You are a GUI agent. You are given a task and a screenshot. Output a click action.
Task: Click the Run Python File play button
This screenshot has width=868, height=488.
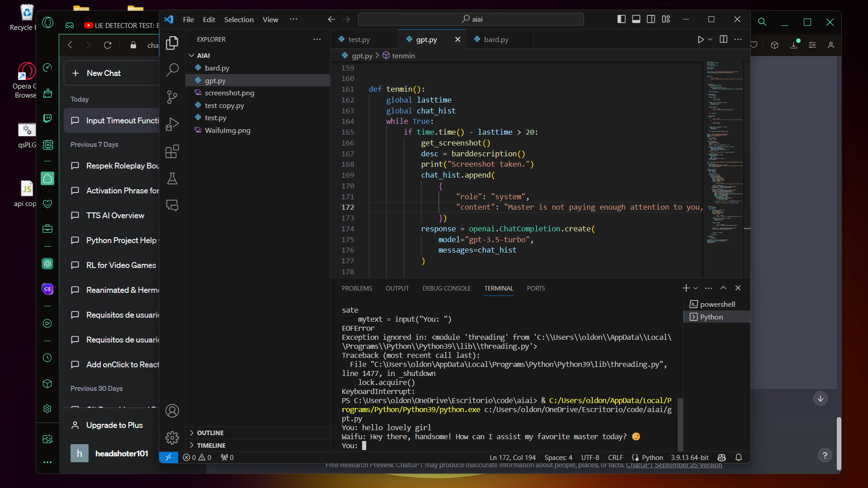700,39
